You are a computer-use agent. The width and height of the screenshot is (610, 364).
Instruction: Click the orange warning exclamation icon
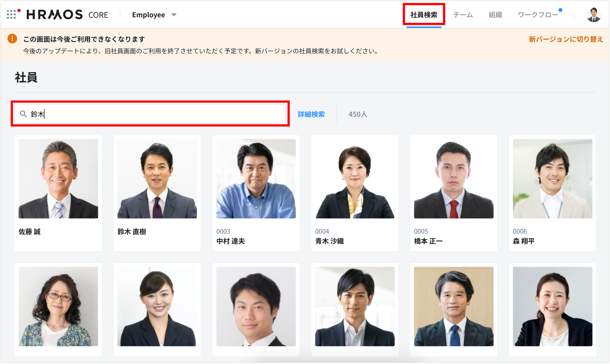click(x=12, y=39)
